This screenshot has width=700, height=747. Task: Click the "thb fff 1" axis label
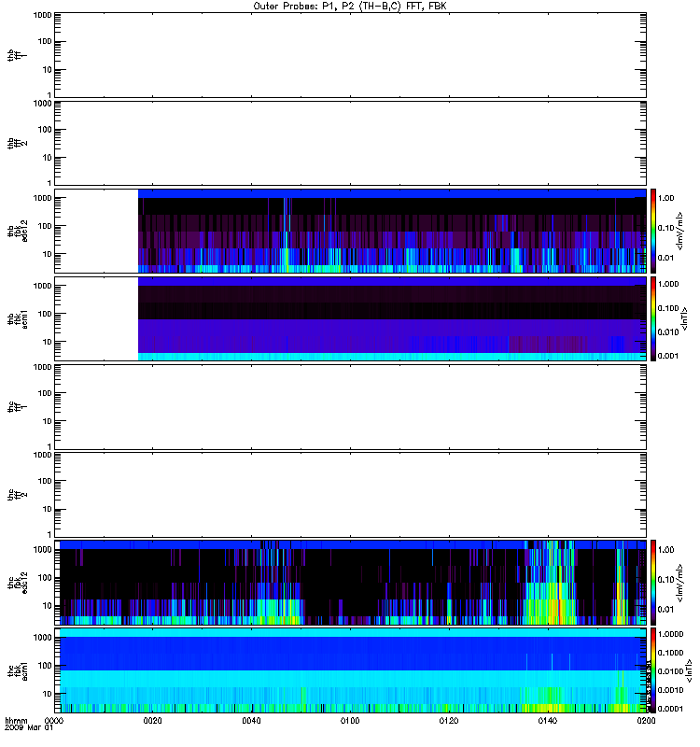point(17,55)
